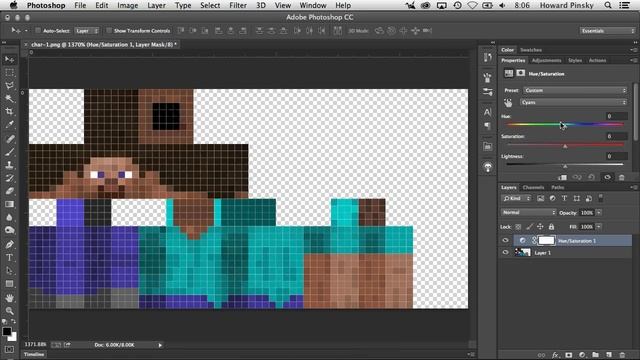Select the Path Selection tool
The image size is (640, 360).
click(x=9, y=271)
